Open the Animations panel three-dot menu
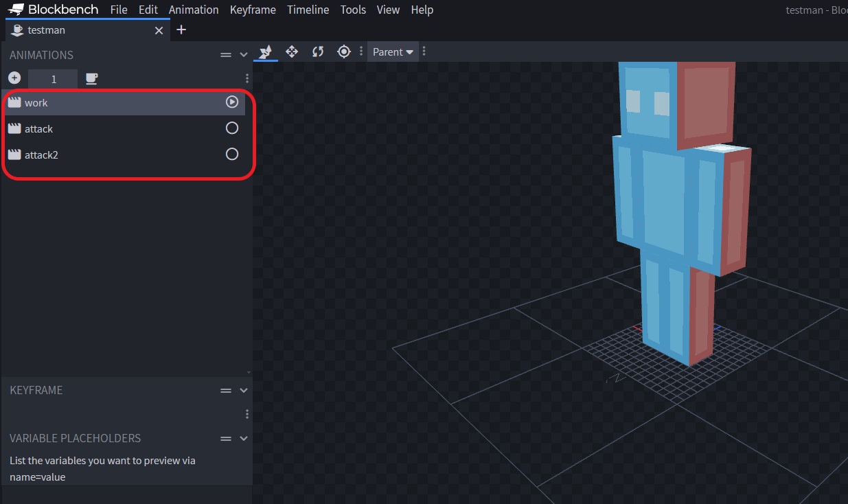 [x=247, y=78]
